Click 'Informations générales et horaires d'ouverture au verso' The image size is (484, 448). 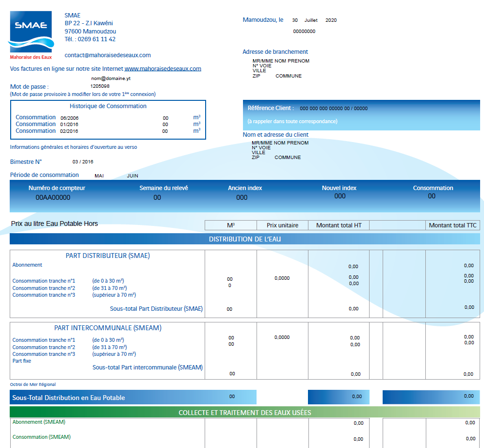[73, 147]
